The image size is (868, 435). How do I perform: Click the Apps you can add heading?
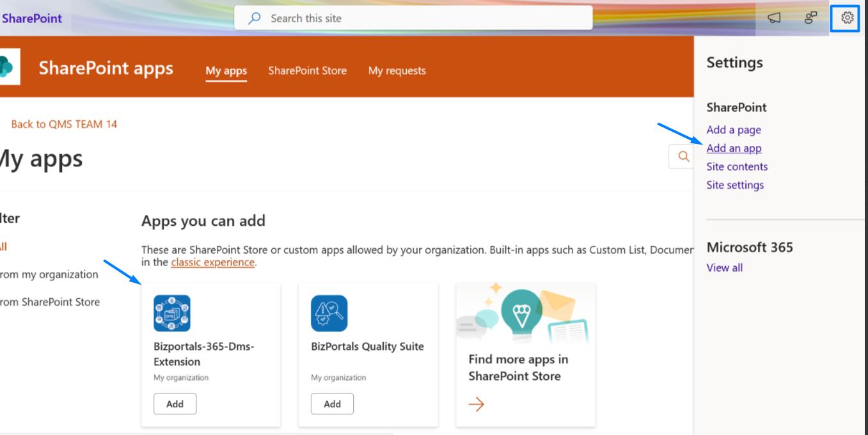[x=203, y=221]
